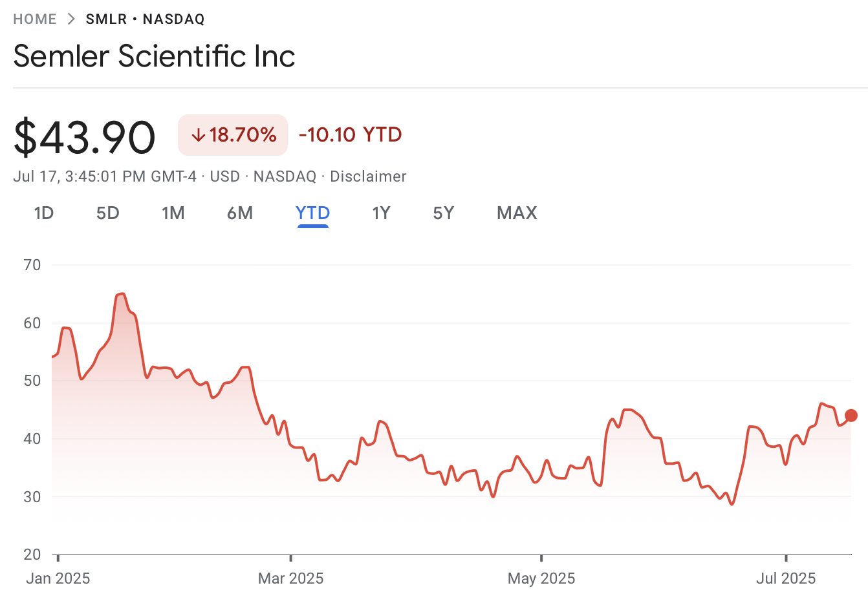Click the down-arrow icon in percent badge

click(x=198, y=135)
